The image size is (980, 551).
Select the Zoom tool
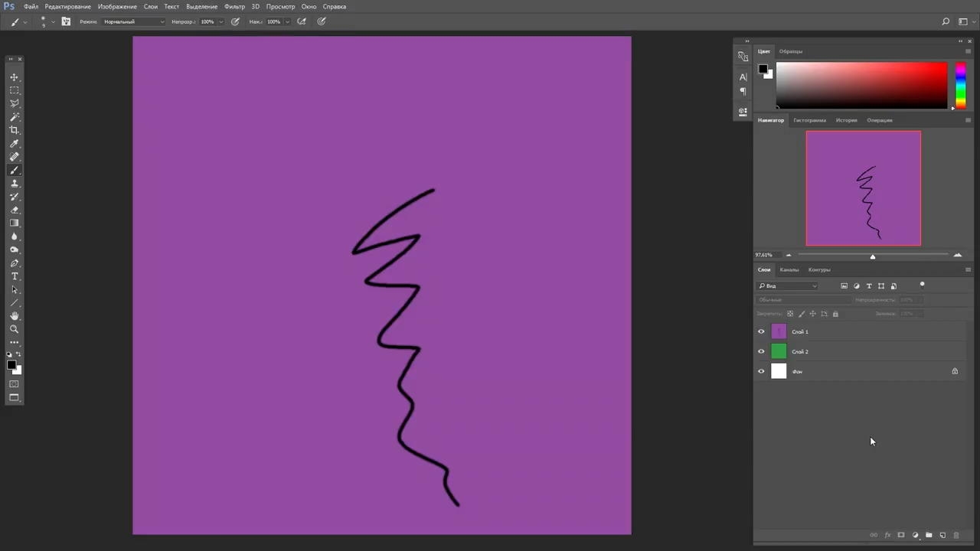(14, 329)
